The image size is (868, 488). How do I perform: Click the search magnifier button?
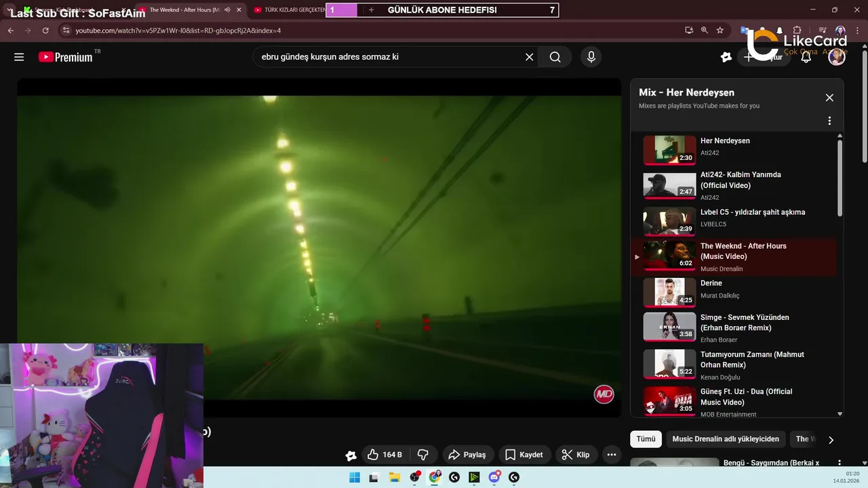(555, 57)
